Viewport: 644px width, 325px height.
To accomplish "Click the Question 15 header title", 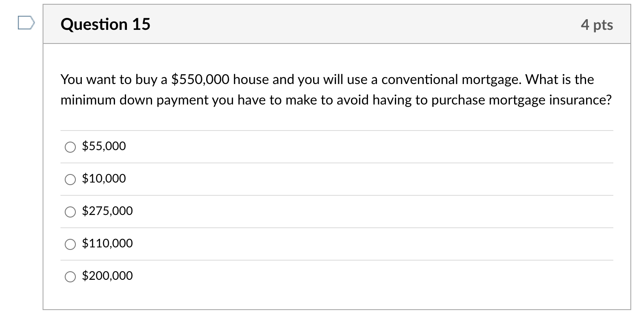I will coord(105,24).
